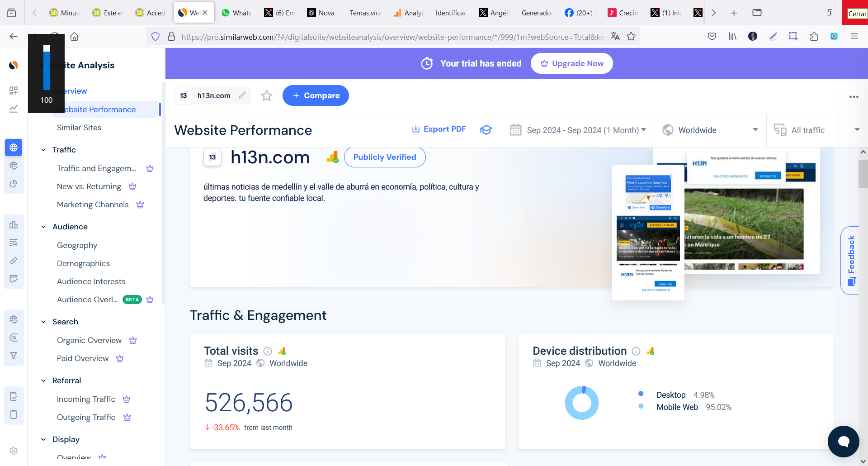Open Geography under Audience
Screen dimensions: 868x466
pos(77,245)
